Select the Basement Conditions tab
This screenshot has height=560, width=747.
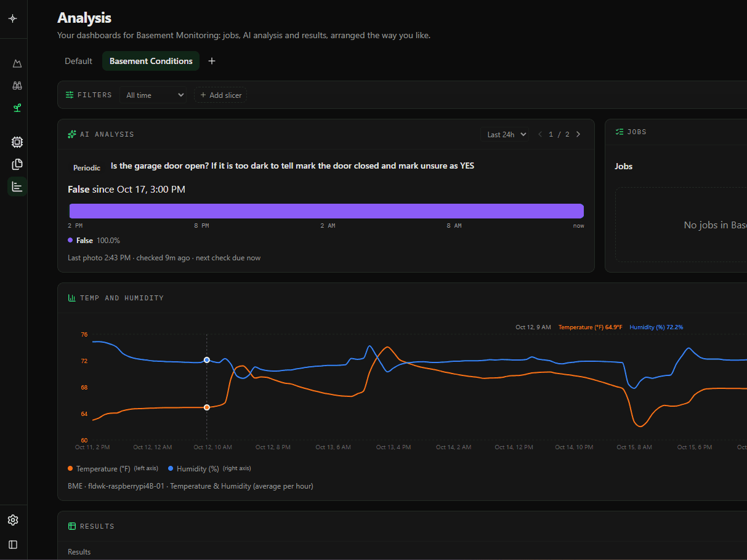pos(151,61)
